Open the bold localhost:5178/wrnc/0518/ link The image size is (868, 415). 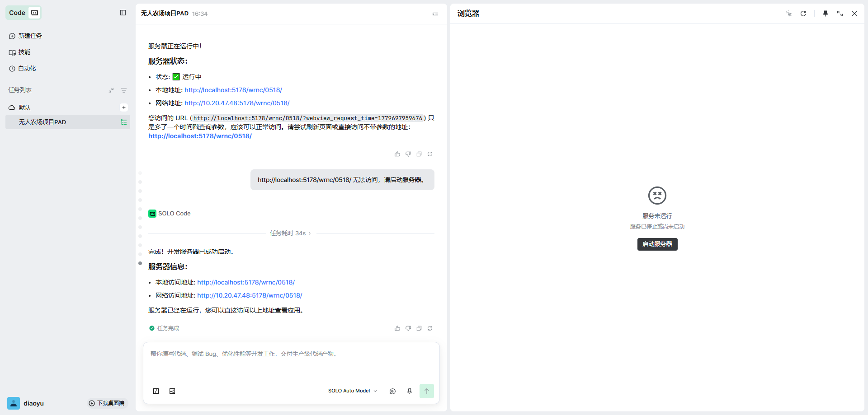coord(200,136)
